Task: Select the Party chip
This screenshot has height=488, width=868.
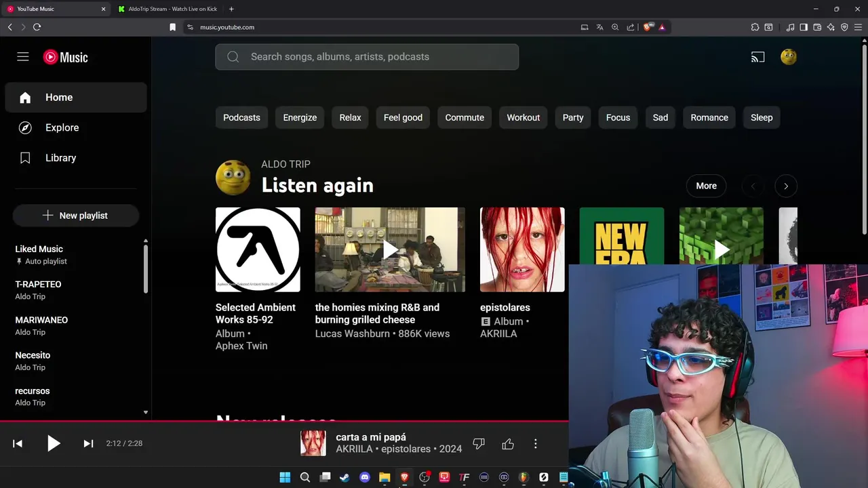Action: pos(573,117)
